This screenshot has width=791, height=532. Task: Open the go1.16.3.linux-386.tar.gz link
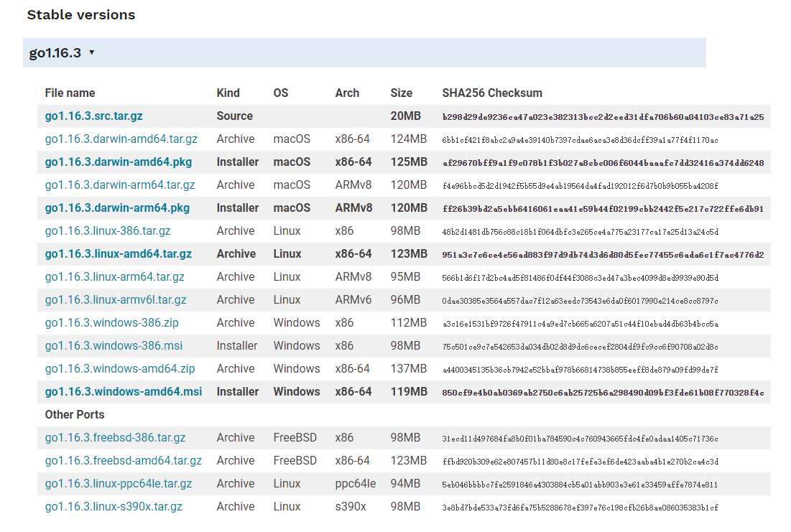click(x=108, y=231)
